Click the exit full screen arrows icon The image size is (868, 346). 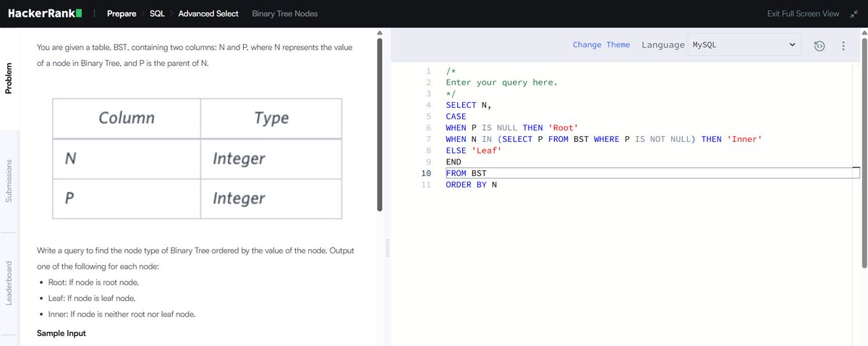coord(854,14)
